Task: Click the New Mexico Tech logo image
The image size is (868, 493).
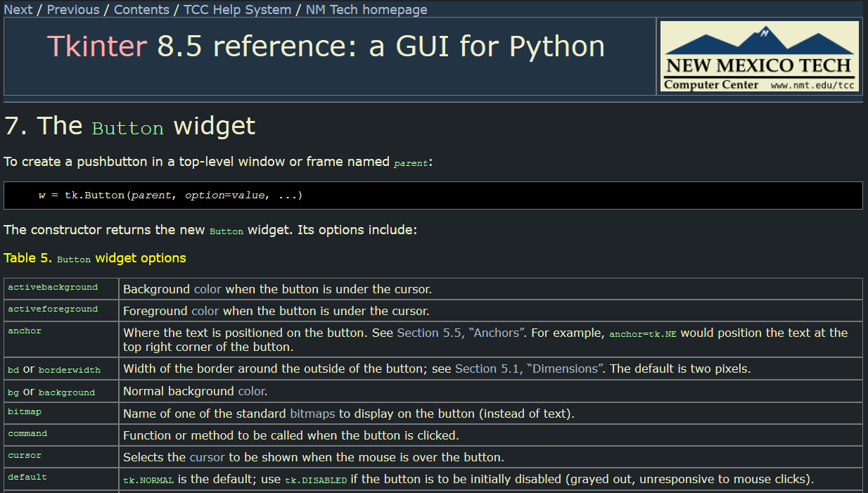Action: (760, 56)
